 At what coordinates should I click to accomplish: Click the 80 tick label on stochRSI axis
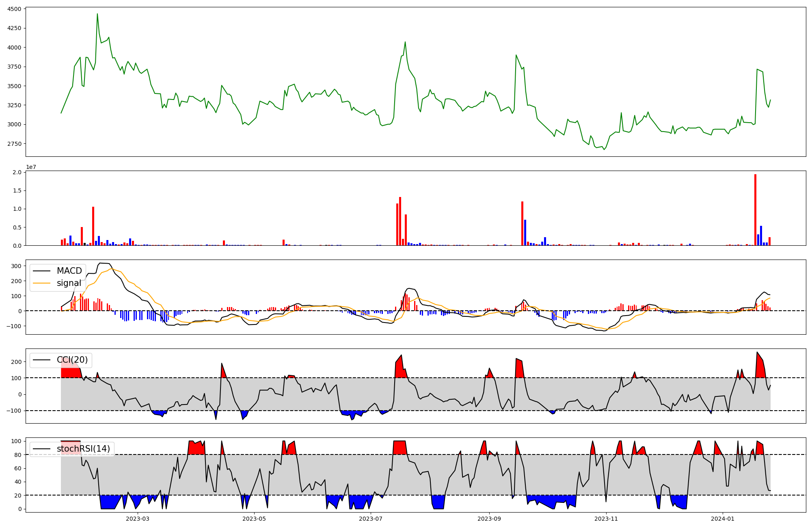coord(17,455)
